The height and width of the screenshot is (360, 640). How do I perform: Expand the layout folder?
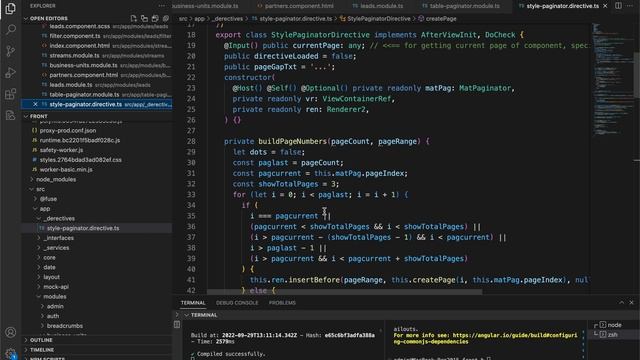coord(51,277)
